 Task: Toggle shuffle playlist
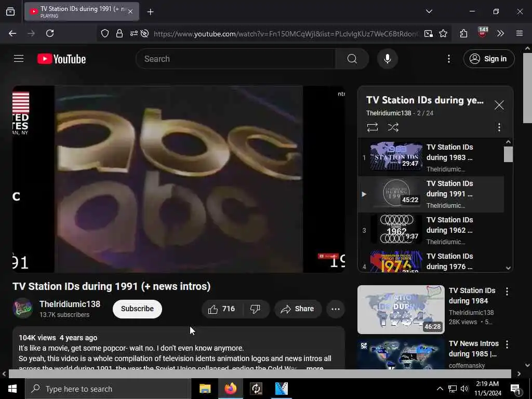coord(393,127)
